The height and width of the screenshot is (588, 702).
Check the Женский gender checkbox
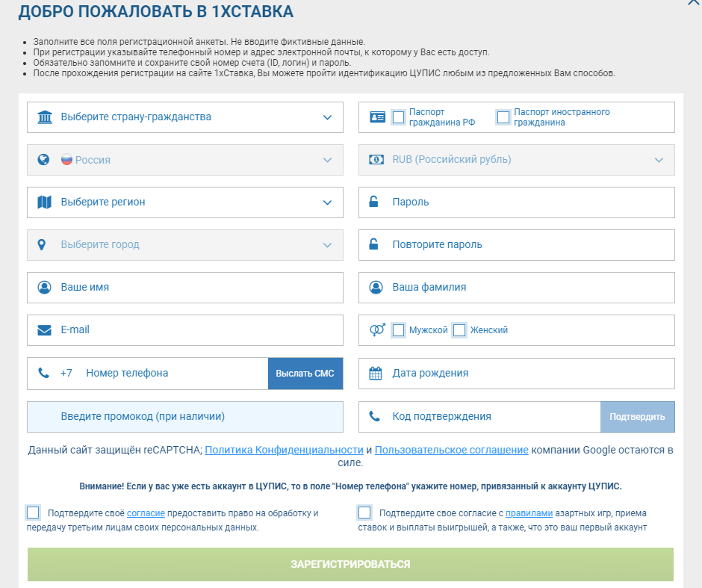459,329
